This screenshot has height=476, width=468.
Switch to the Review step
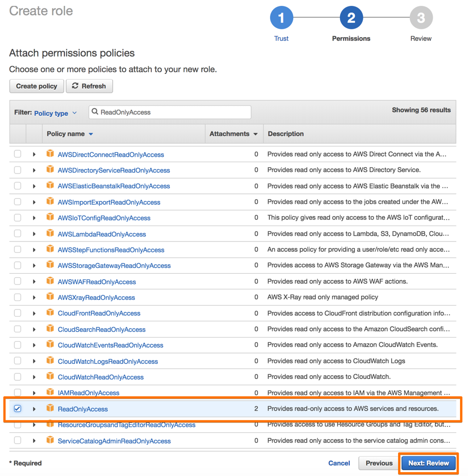(421, 17)
